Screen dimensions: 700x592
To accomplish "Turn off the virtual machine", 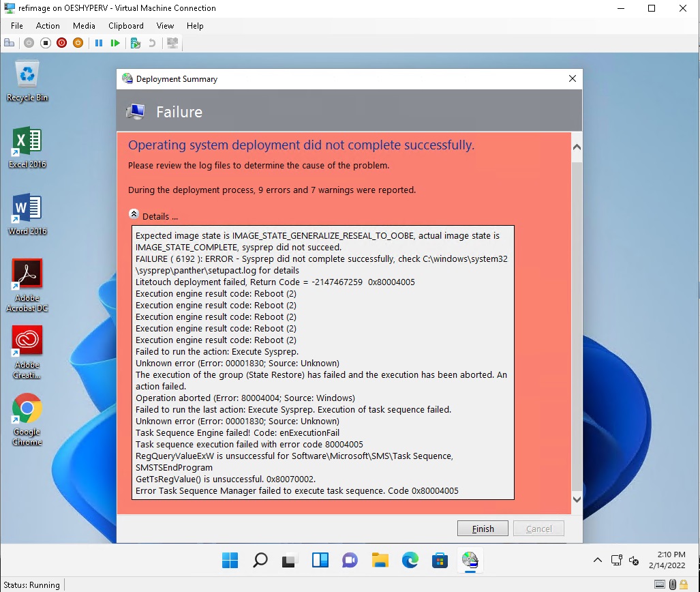I will pos(44,43).
